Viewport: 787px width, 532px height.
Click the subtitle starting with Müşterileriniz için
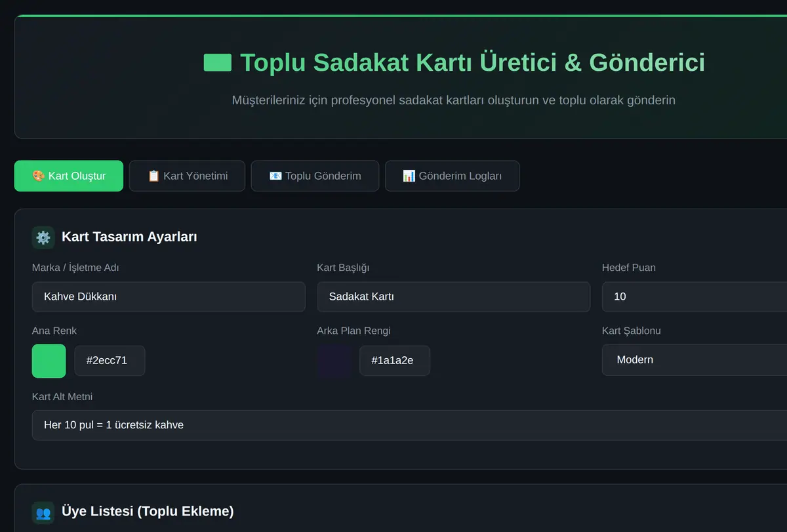(453, 100)
